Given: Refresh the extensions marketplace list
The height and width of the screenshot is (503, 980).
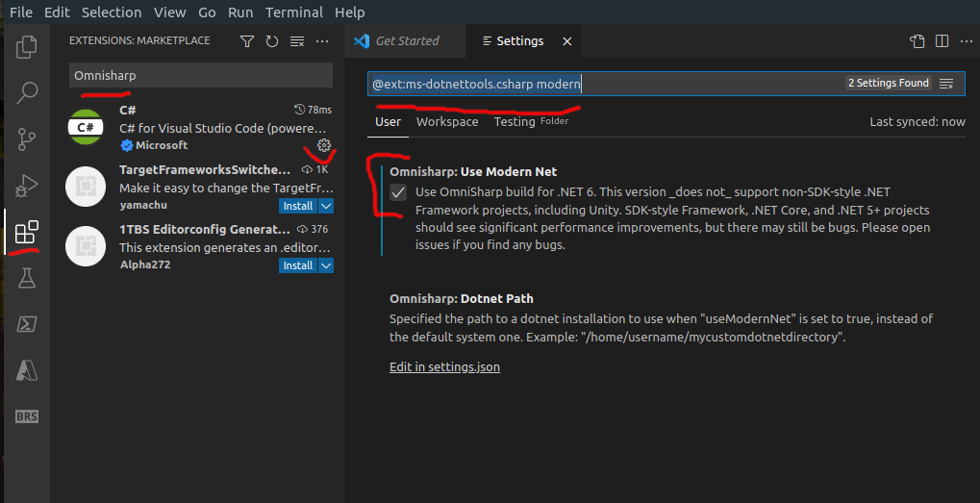Looking at the screenshot, I should (272, 41).
